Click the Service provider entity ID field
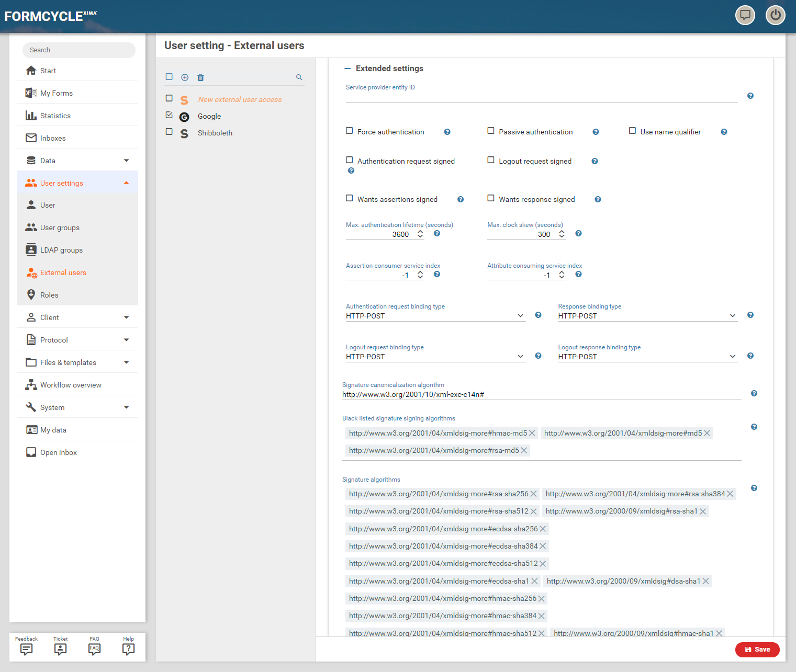This screenshot has height=672, width=796. pyautogui.click(x=542, y=97)
